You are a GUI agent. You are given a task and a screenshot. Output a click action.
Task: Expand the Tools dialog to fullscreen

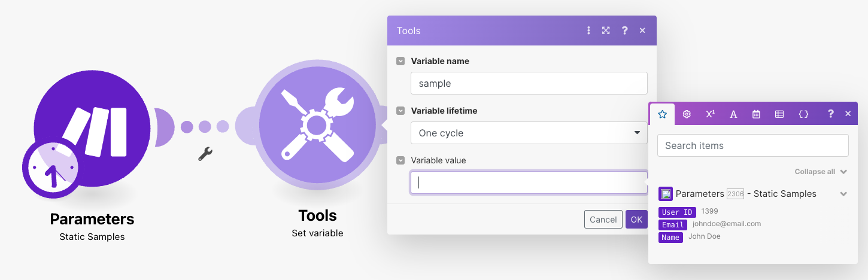coord(606,31)
